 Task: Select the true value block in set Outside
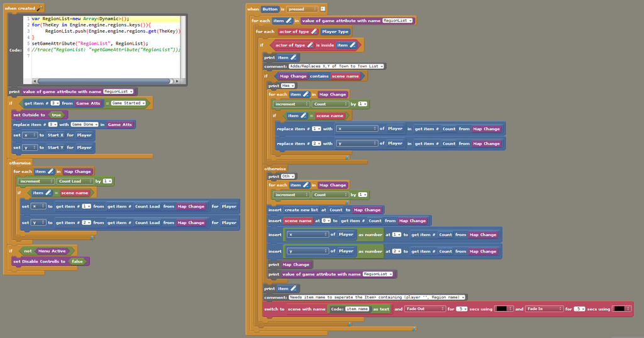coord(56,115)
